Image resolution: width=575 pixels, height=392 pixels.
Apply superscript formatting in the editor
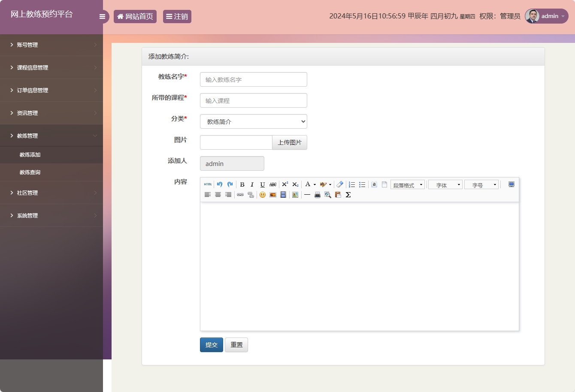285,184
